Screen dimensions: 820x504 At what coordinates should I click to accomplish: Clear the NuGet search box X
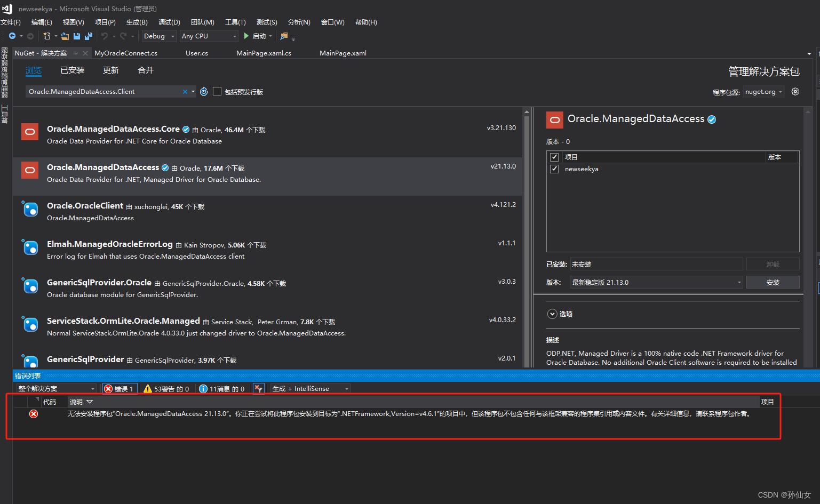pos(185,92)
